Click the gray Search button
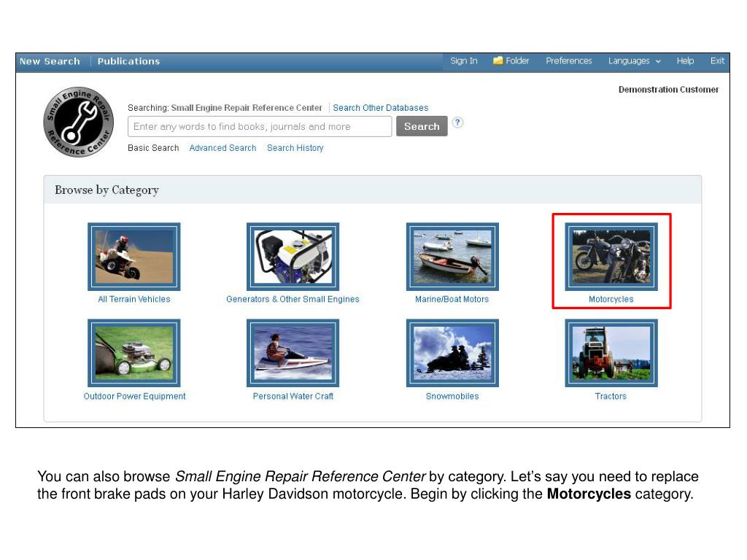 (422, 126)
